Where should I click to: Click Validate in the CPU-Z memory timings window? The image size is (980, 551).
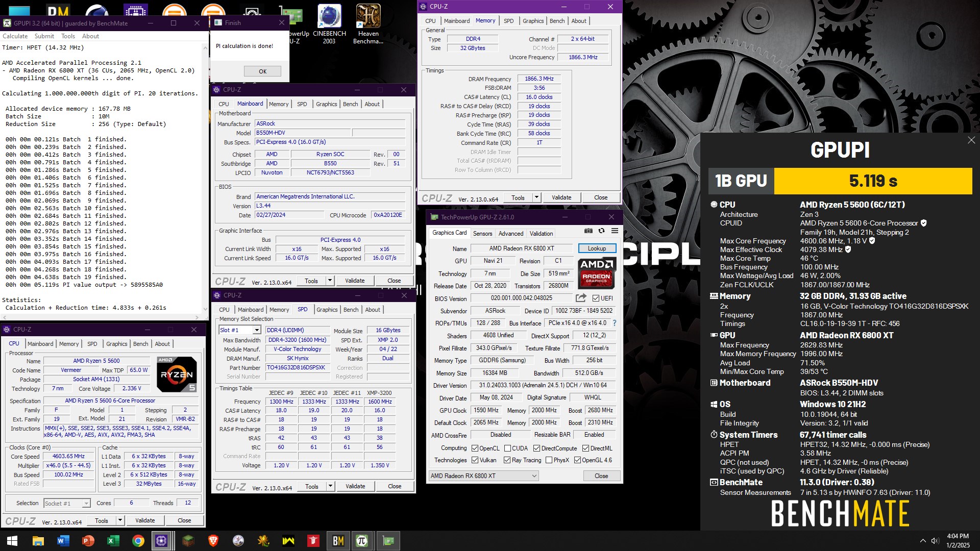tap(561, 197)
